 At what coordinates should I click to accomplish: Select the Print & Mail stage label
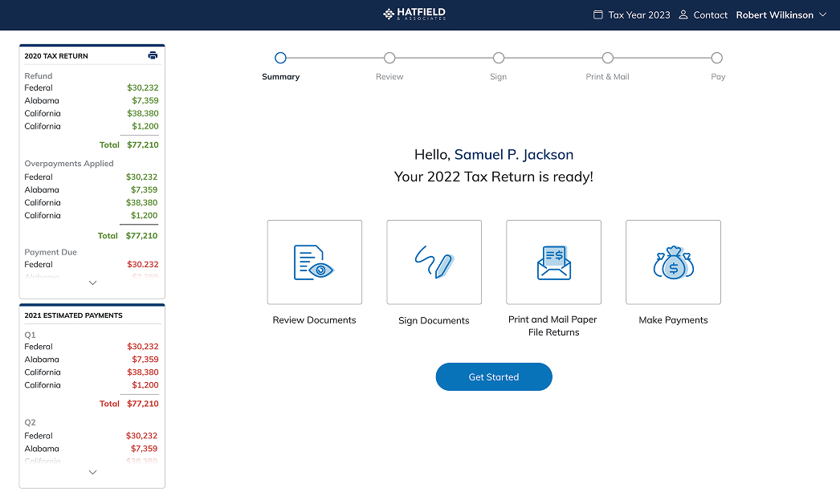click(x=607, y=76)
